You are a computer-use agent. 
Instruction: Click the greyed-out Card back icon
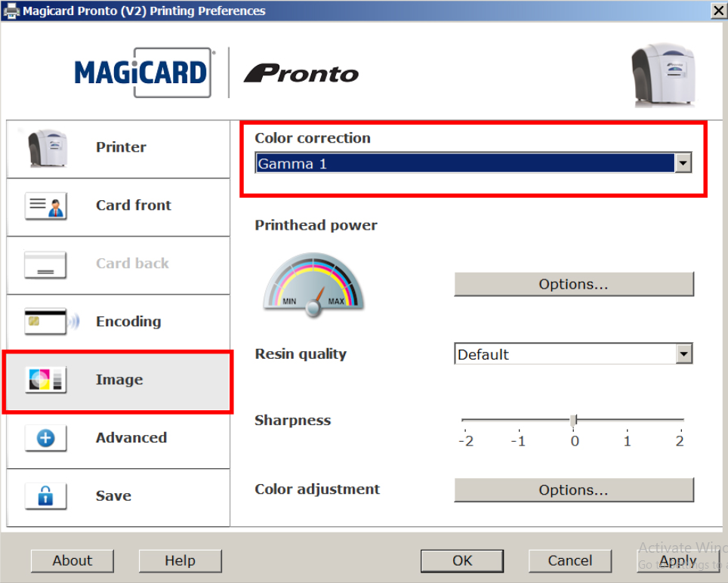(45, 264)
